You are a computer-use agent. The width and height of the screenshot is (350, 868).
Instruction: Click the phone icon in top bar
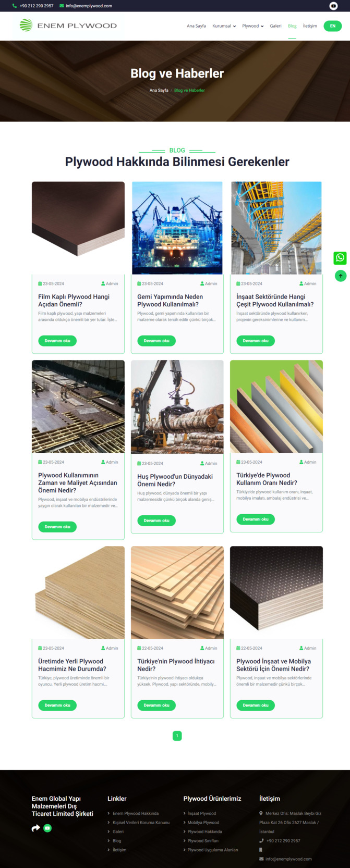click(x=15, y=6)
